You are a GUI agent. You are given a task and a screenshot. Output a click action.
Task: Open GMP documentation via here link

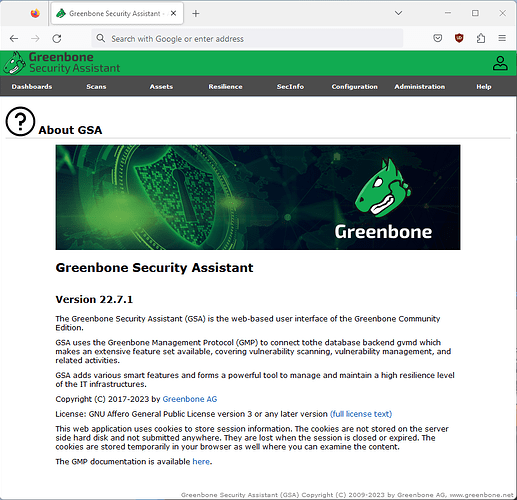point(201,462)
